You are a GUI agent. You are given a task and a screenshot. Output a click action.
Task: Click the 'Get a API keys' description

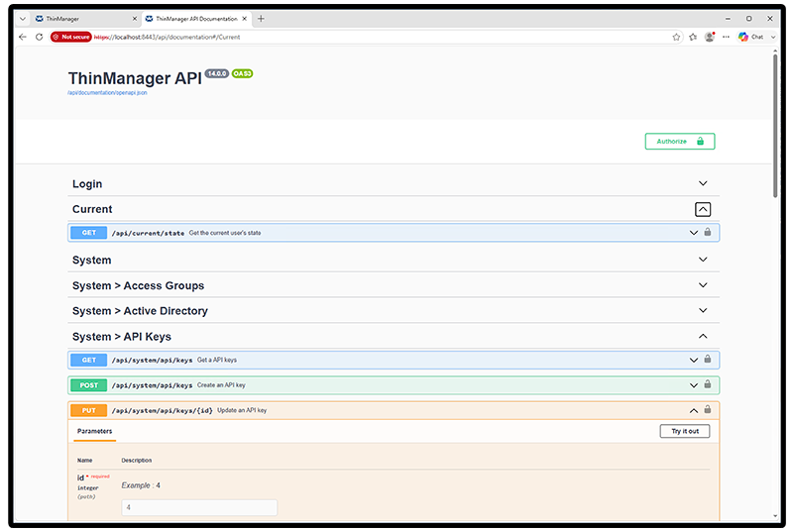217,360
